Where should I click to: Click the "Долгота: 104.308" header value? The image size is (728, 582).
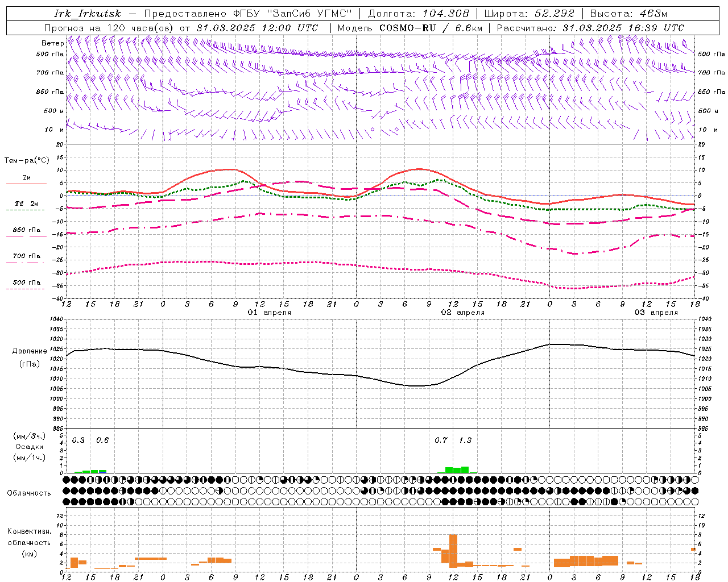coord(419,14)
